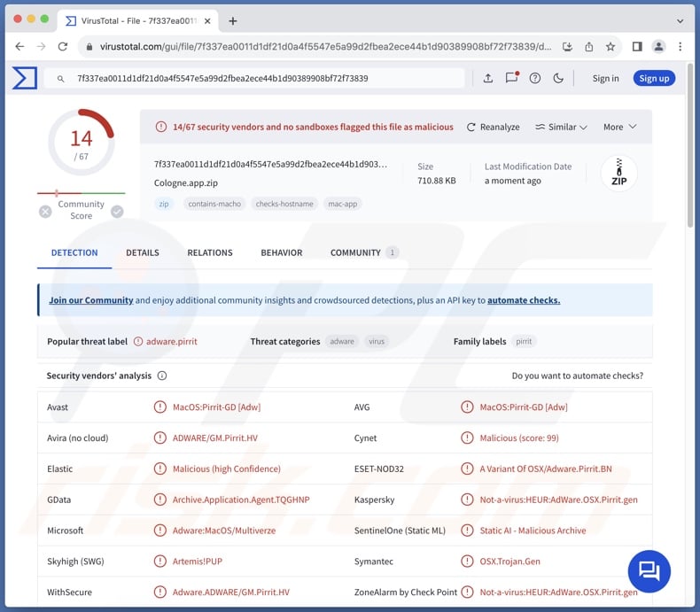
Task: Open a new browser tab
Action: (x=232, y=21)
